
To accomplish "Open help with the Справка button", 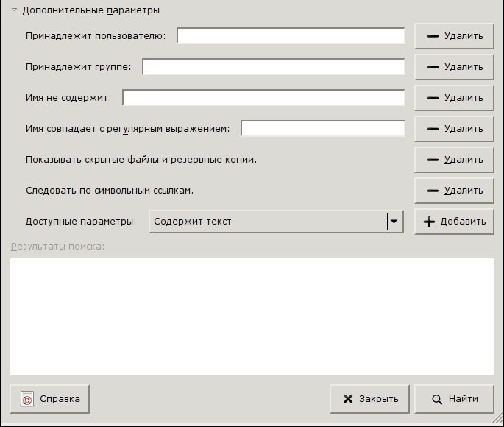I will pyautogui.click(x=49, y=399).
